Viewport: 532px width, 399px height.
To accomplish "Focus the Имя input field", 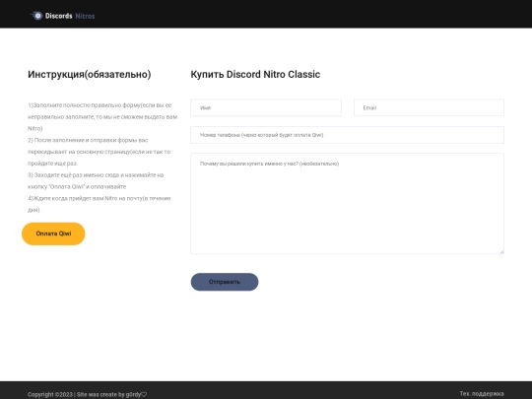I will tap(266, 108).
